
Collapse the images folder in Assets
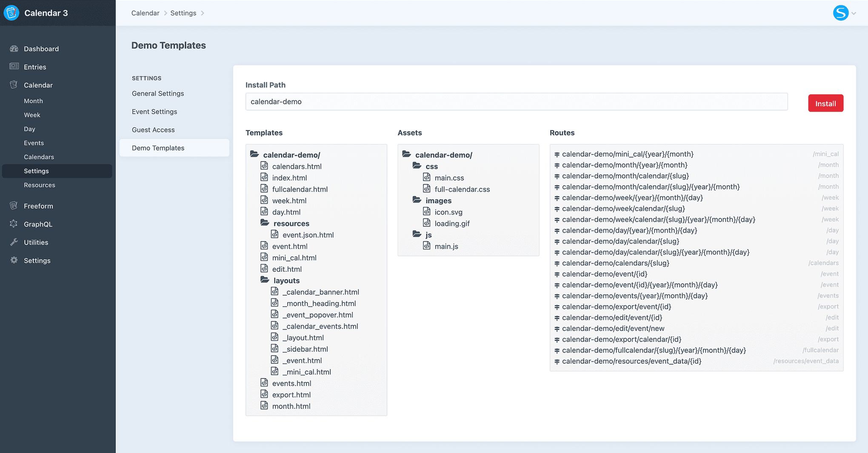(417, 200)
